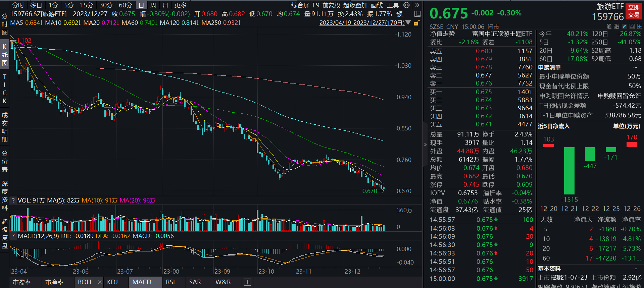Select the monthly 月 period
Screen dimensions: 644x288
pos(165,5)
